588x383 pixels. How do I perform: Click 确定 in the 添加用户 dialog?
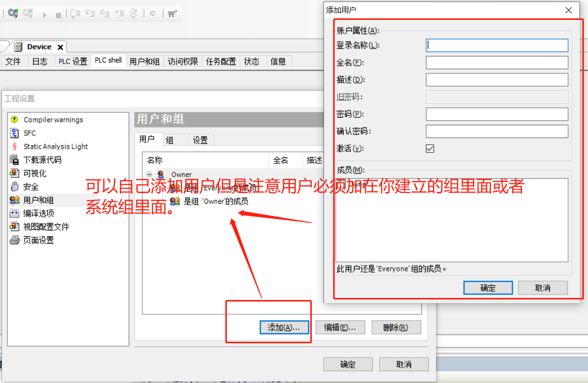click(x=488, y=288)
